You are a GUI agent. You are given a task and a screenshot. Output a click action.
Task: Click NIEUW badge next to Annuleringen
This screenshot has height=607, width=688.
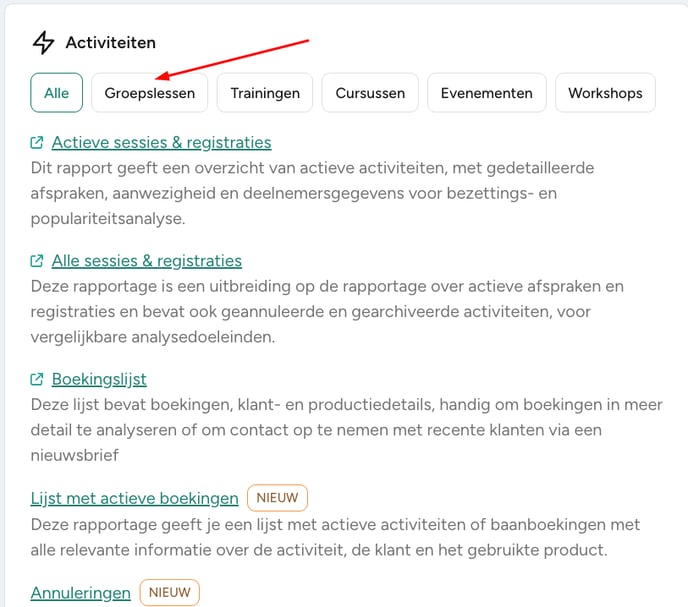pos(170,593)
